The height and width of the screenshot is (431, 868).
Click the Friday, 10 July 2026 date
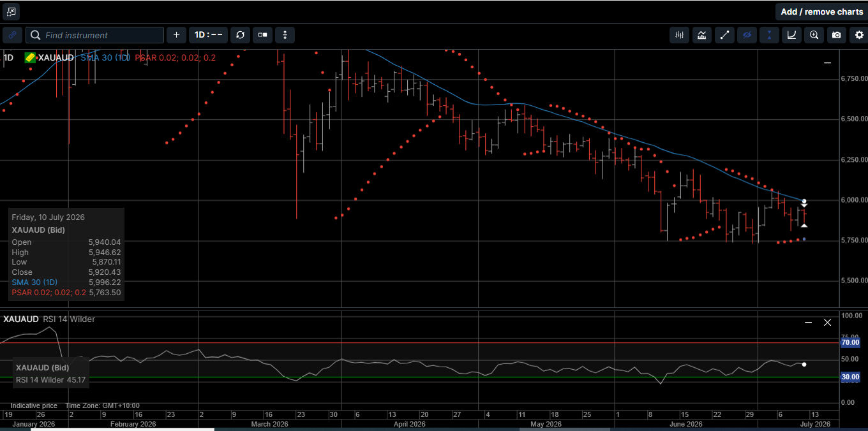pyautogui.click(x=48, y=217)
